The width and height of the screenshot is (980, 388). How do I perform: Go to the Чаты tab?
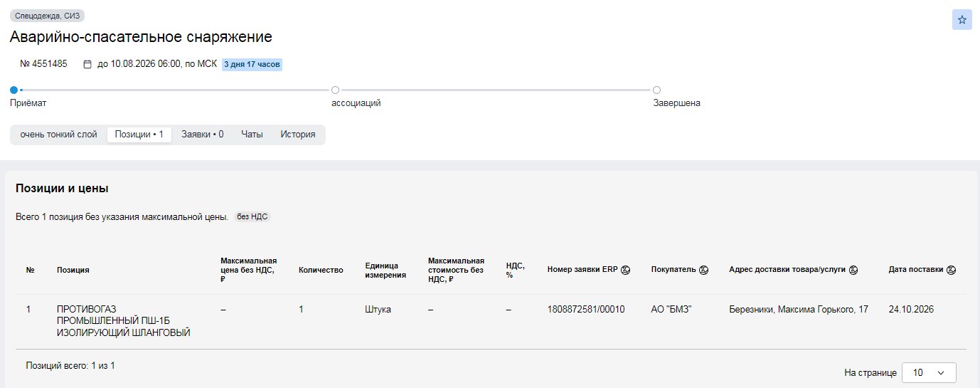coord(252,135)
